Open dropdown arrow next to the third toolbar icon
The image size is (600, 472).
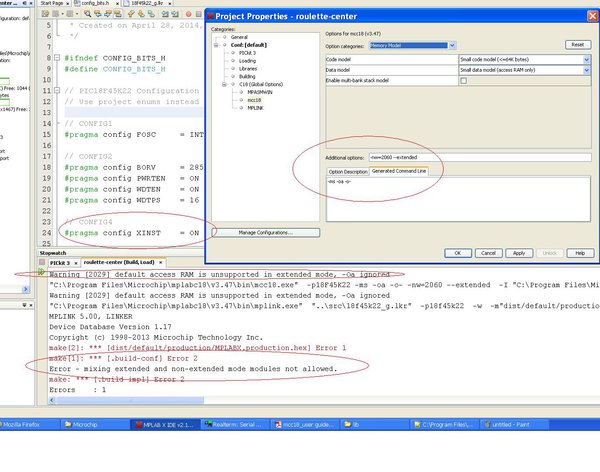[77, 14]
